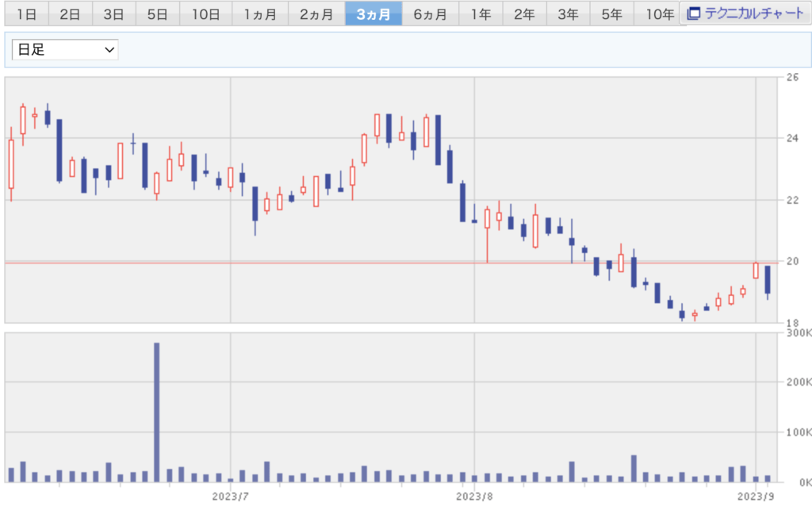Select the 10年 period tab
The width and height of the screenshot is (812, 507).
(659, 13)
